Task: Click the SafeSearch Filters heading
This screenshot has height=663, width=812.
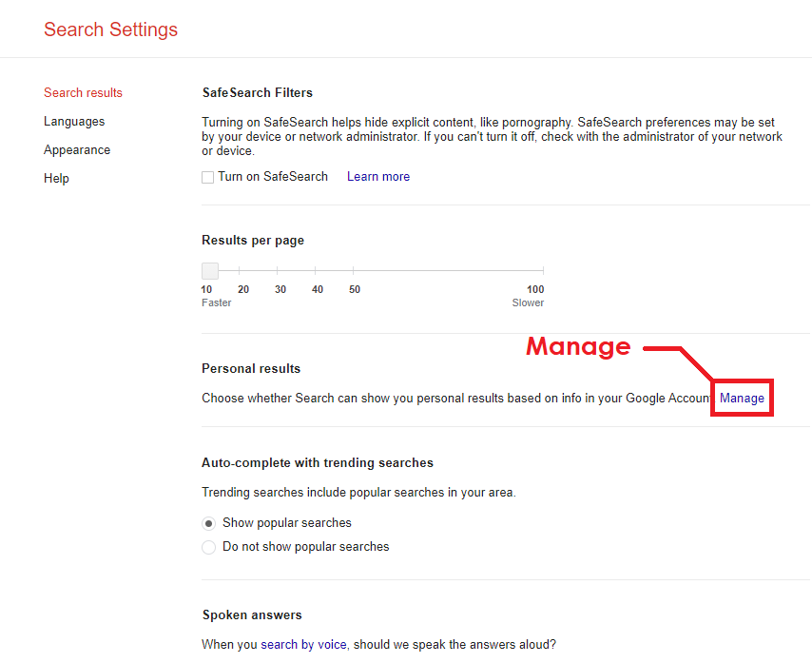Action: click(258, 92)
